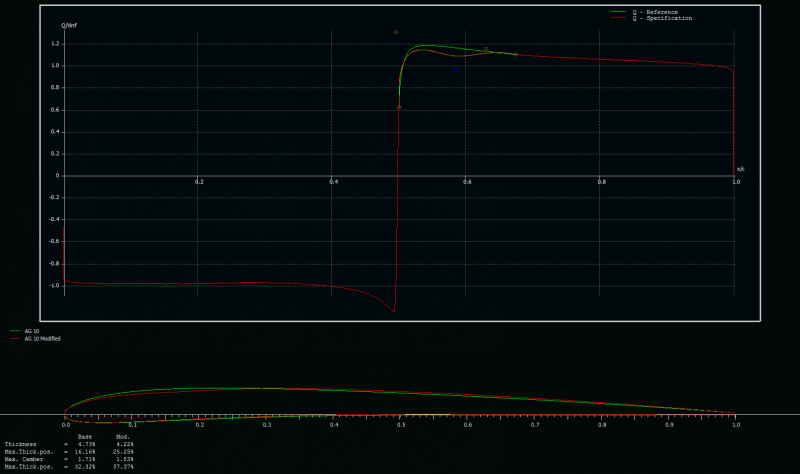The height and width of the screenshot is (474, 800).
Task: Click the airfoil trailing edge at 1.0
Action: tap(736, 413)
